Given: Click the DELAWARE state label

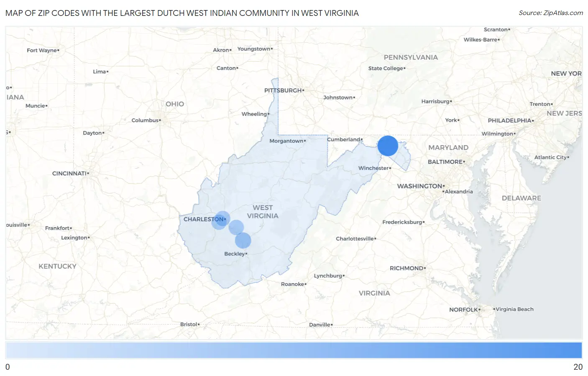Looking at the screenshot, I should pyautogui.click(x=522, y=198).
